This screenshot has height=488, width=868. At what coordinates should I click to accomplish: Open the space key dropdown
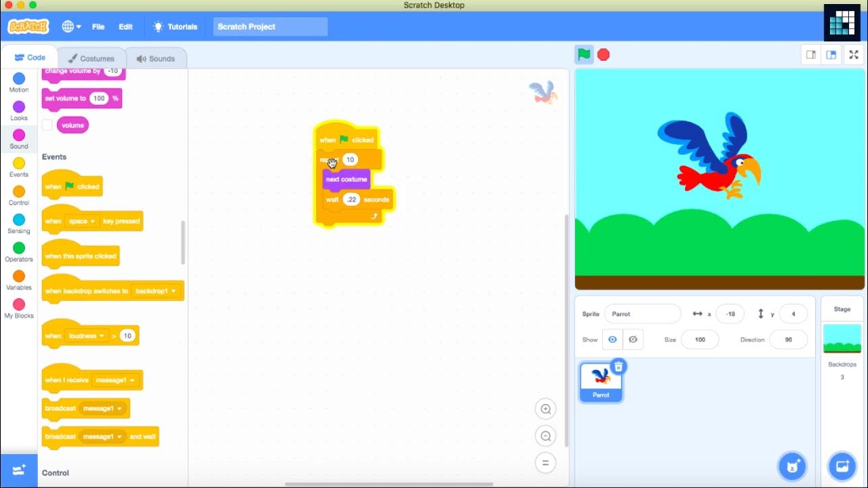click(x=81, y=222)
